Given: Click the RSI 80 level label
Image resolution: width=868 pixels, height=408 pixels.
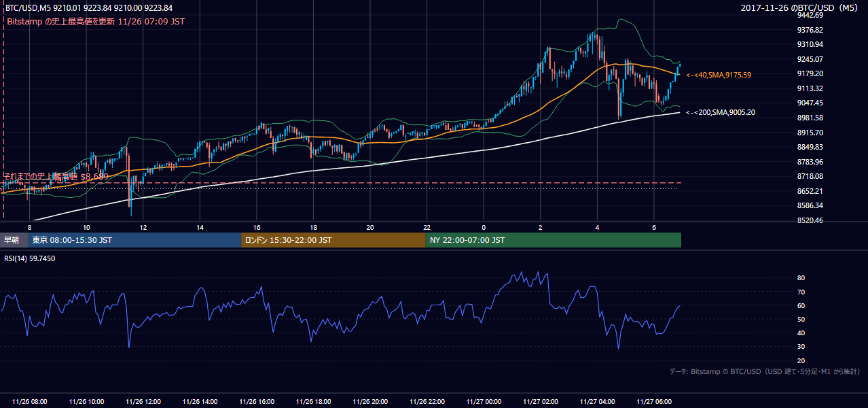Looking at the screenshot, I should point(801,278).
